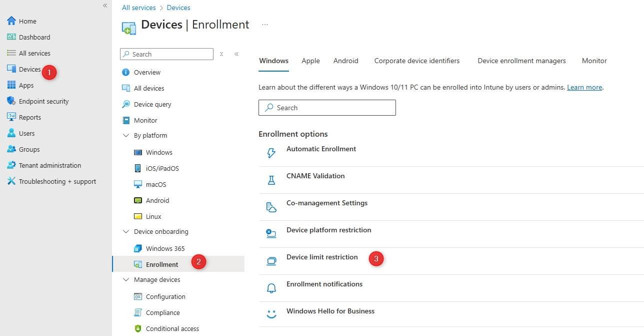Screen dimensions: 644x336
Task: Collapse the By platform section
Action: coord(126,135)
